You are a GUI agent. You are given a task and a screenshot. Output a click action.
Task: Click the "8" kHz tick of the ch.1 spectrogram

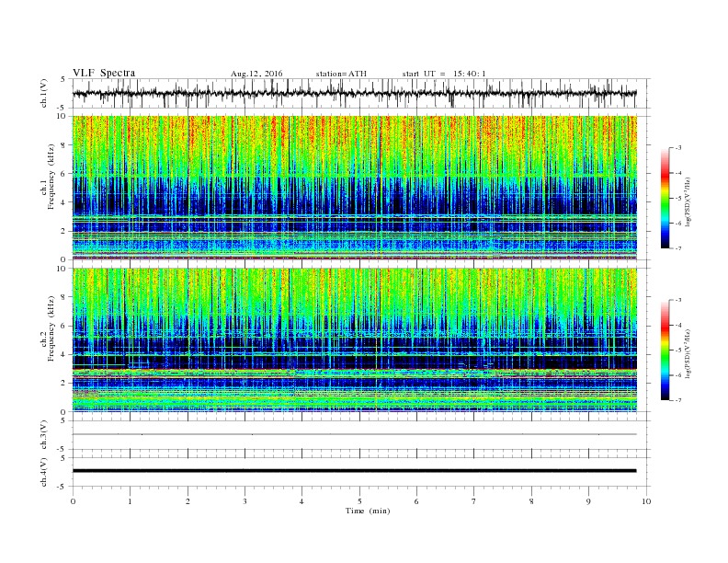click(x=63, y=145)
